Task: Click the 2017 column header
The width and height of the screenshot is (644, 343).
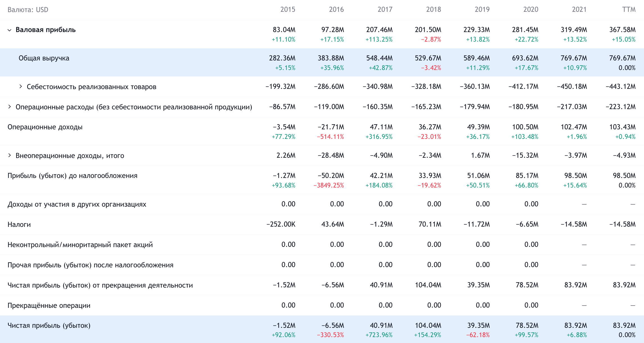Action: click(x=385, y=10)
